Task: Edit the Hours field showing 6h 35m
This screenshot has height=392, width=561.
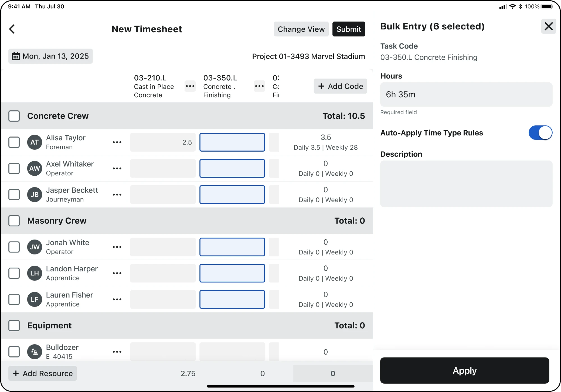Action: click(466, 94)
